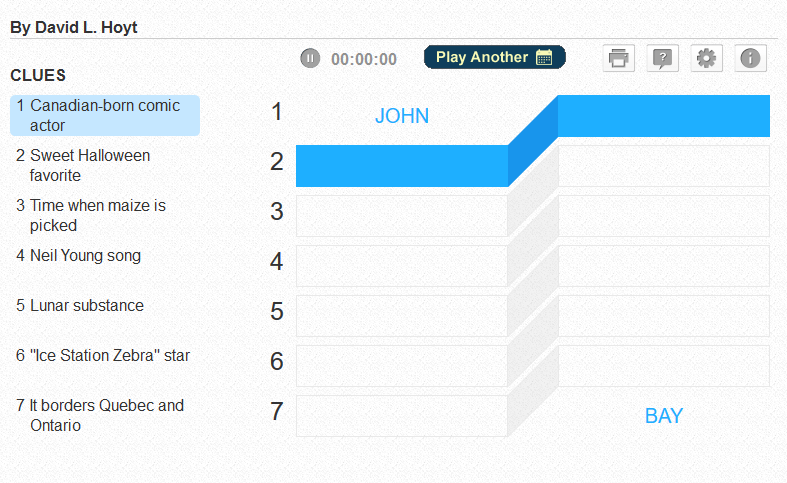Open settings gear icon

click(x=706, y=58)
